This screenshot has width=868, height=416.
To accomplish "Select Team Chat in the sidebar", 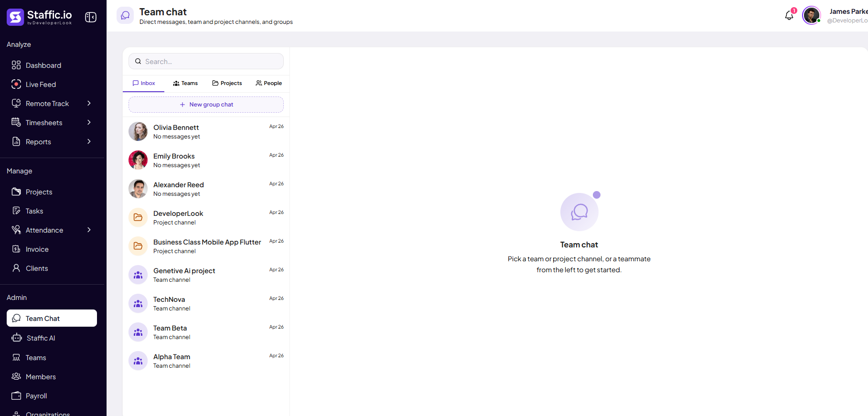I will 52,318.
